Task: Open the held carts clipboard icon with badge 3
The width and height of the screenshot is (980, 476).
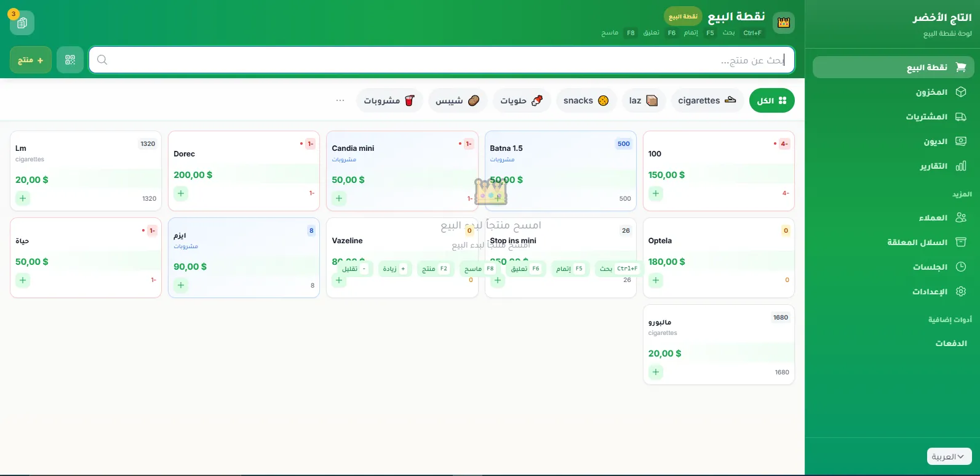Action: [x=22, y=23]
